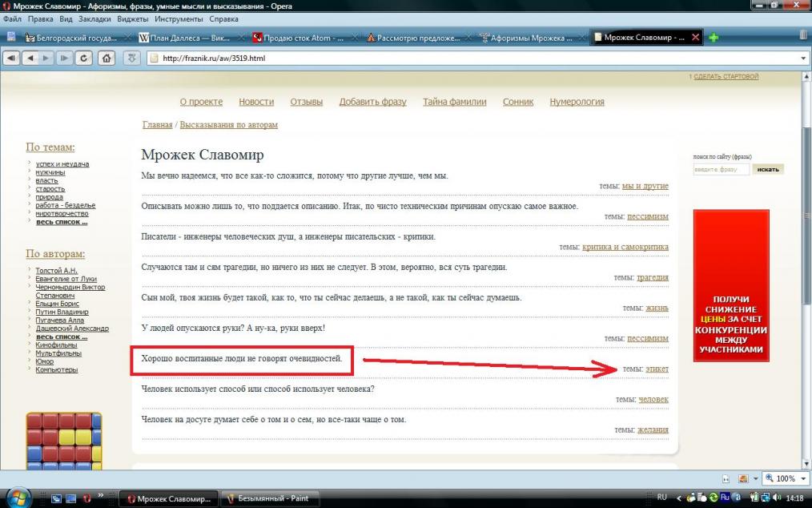Click the green new tab plus icon
Screen dimensions: 812x508
714,37
